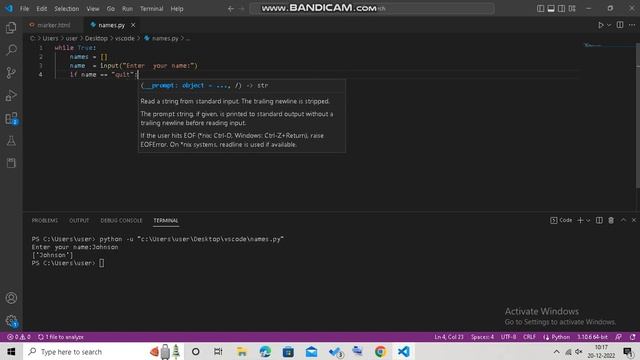
Task: Open the Manage gear icon
Action: tap(11, 321)
